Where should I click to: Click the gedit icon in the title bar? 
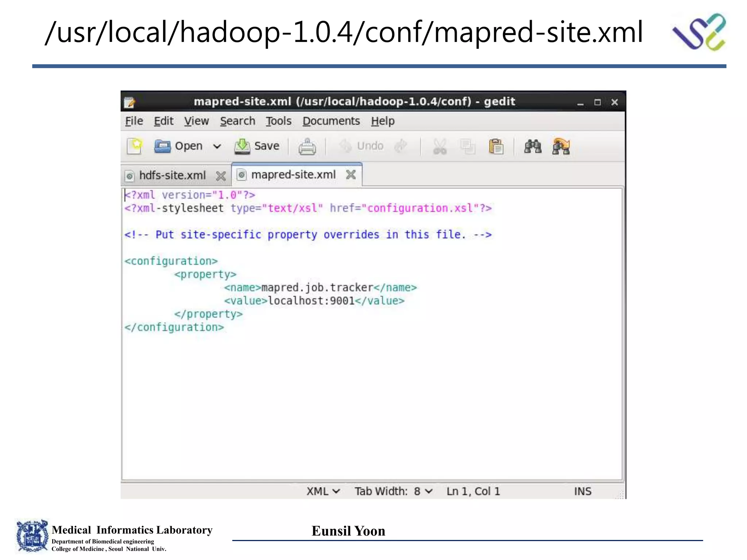(129, 102)
